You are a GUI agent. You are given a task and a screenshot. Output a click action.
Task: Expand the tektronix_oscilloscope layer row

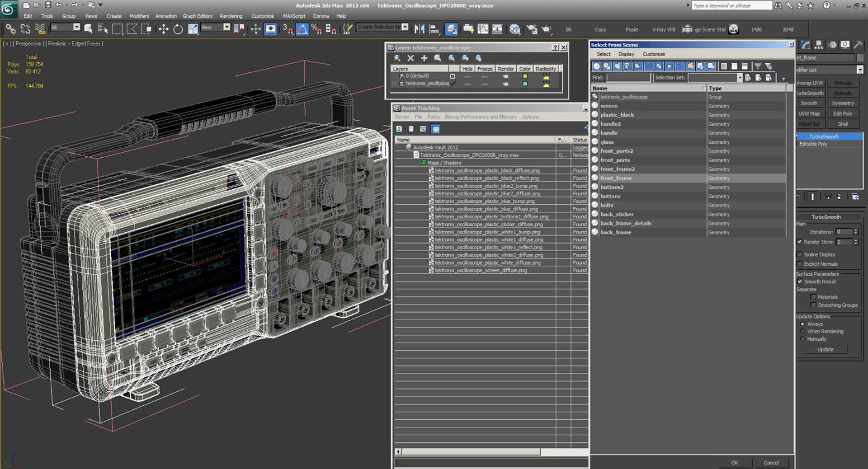coord(394,84)
